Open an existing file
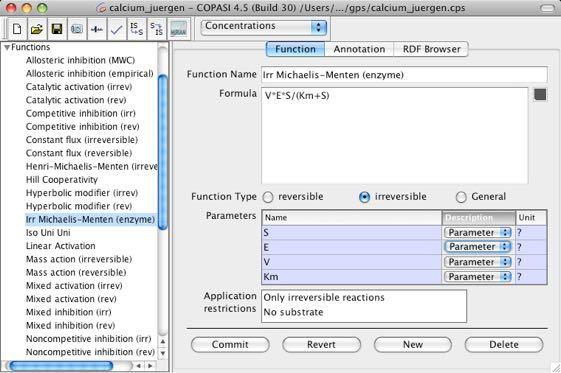Viewport: 561px width, 373px height. point(36,29)
